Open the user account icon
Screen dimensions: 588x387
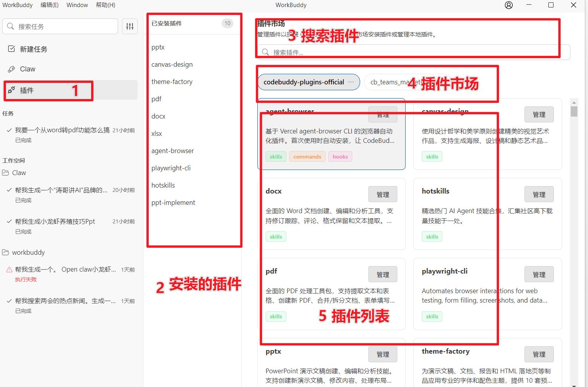[509, 5]
